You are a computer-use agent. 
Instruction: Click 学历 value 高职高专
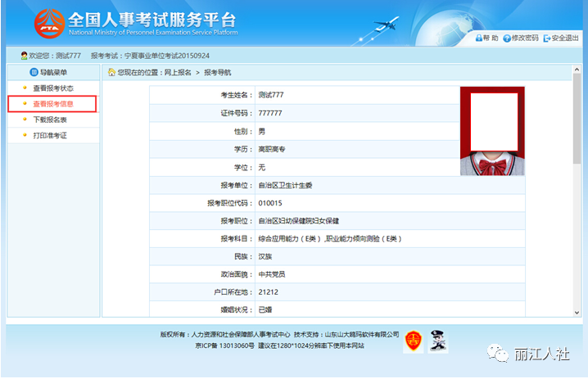pyautogui.click(x=272, y=149)
